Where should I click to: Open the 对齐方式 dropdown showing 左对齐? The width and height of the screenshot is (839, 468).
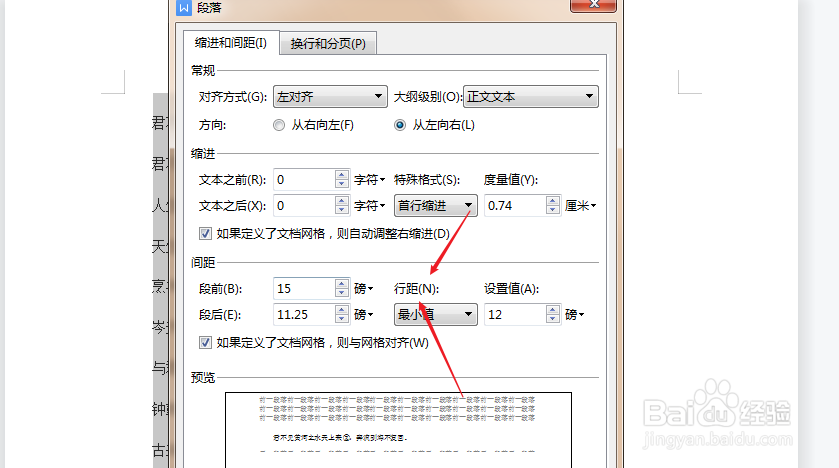pos(330,97)
